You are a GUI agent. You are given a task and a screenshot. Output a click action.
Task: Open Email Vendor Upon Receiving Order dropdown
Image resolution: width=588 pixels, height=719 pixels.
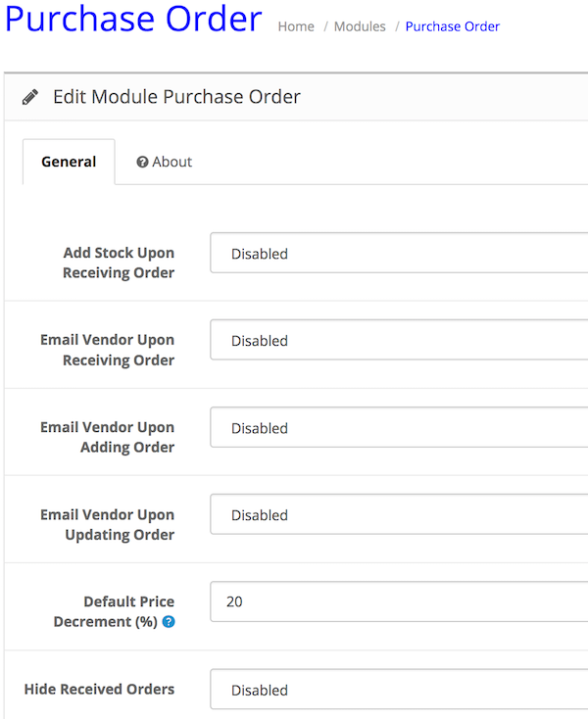point(399,340)
